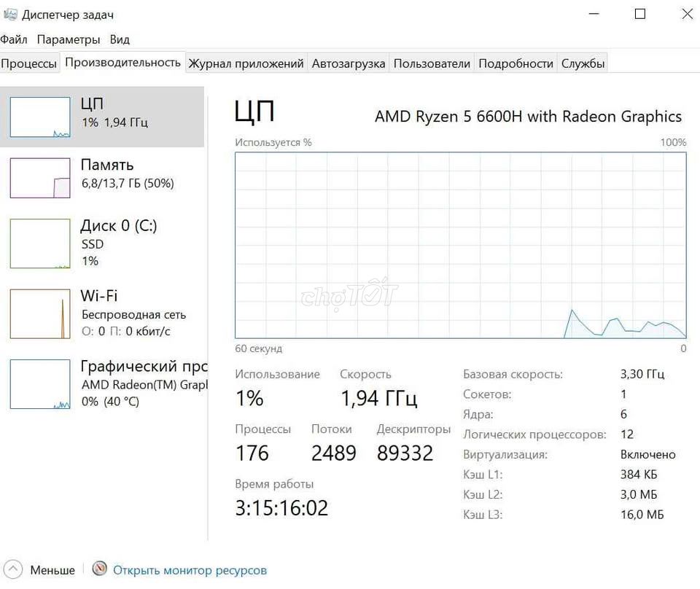Image resolution: width=700 pixels, height=589 pixels.
Task: Click the Дескрипторы count 89332
Action: (x=405, y=453)
